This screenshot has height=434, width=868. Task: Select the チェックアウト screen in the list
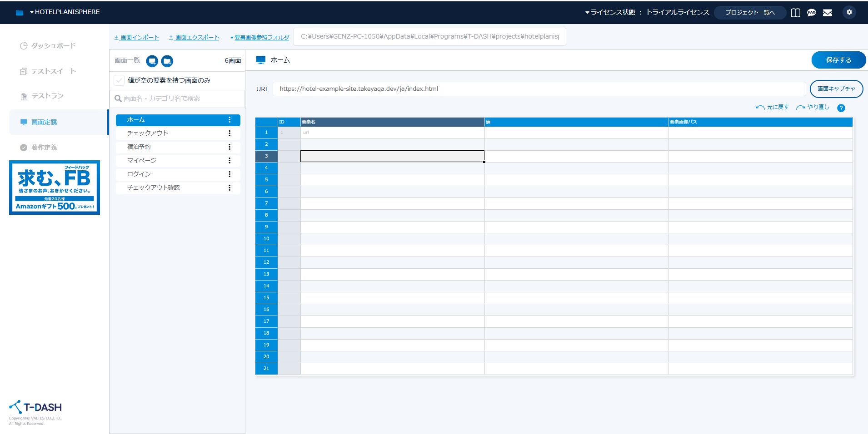click(x=178, y=133)
